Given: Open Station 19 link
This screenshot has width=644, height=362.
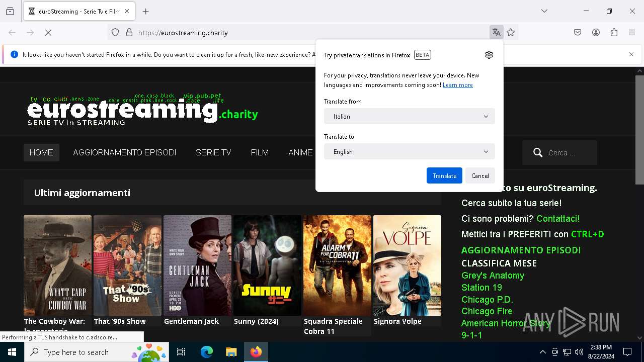Looking at the screenshot, I should pos(481,288).
